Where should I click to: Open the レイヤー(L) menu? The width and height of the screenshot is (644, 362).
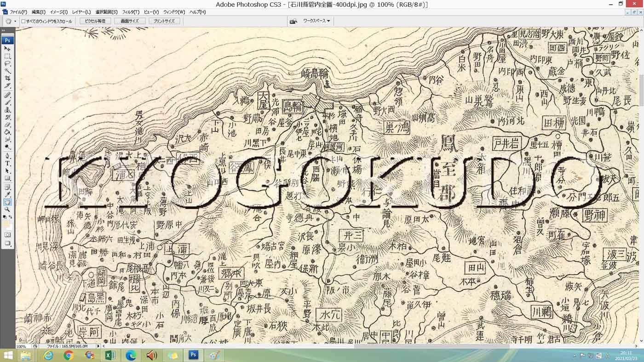pyautogui.click(x=81, y=12)
